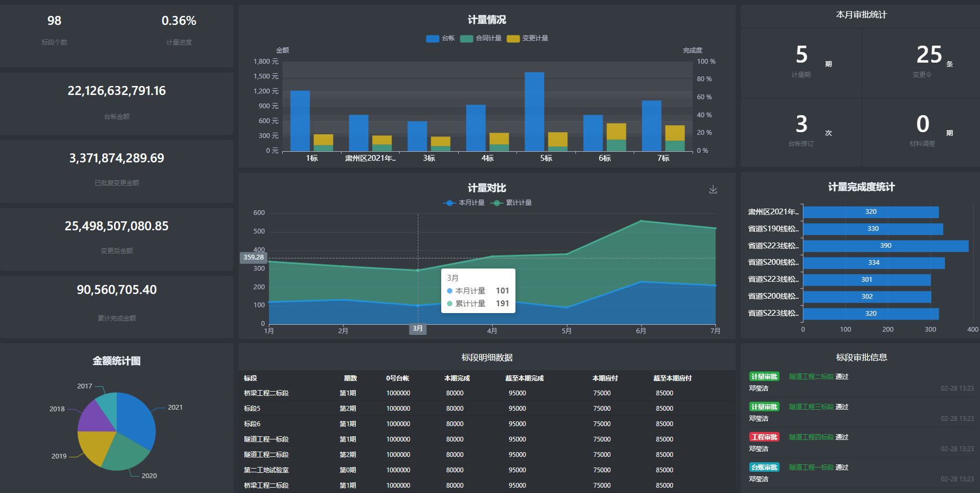Toggle the 台帐 legend series
980x493 pixels.
point(440,38)
